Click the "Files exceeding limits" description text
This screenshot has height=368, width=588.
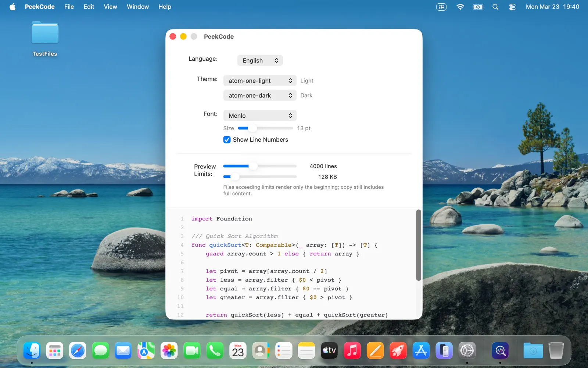pyautogui.click(x=304, y=190)
